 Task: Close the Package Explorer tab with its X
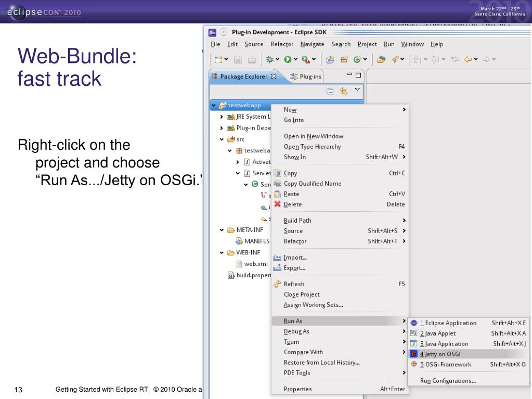[x=274, y=76]
